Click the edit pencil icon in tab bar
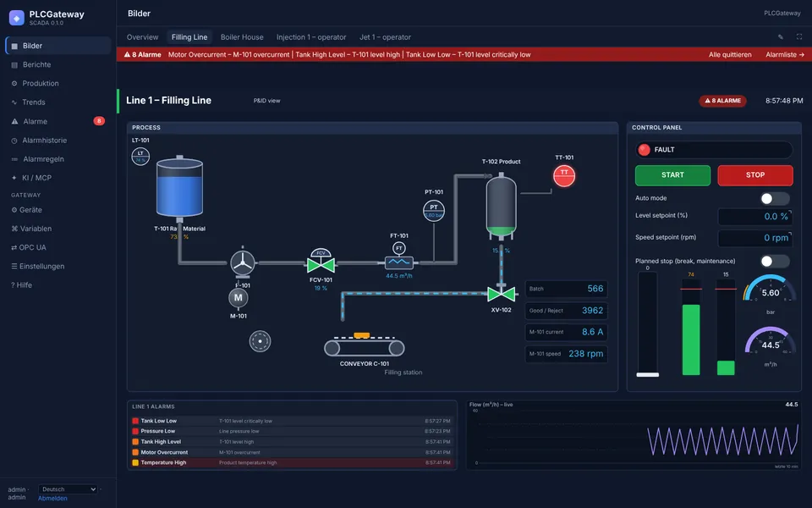The image size is (812, 508). tap(781, 36)
